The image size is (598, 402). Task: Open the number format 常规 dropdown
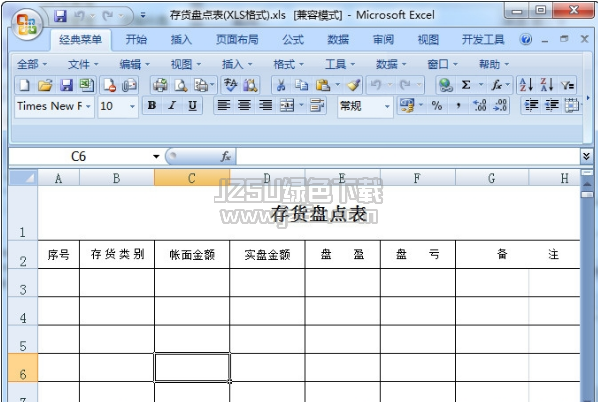tap(387, 106)
